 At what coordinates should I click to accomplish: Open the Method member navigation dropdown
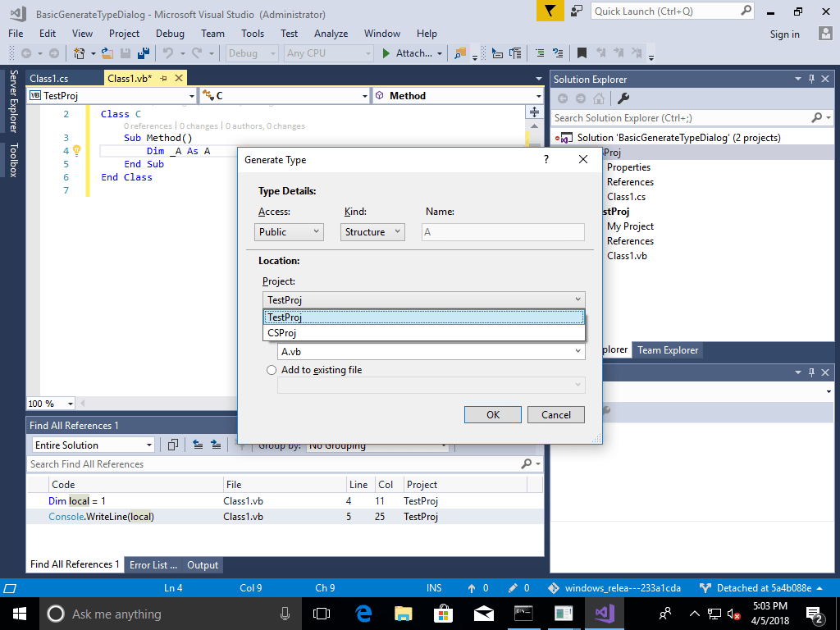pos(458,96)
